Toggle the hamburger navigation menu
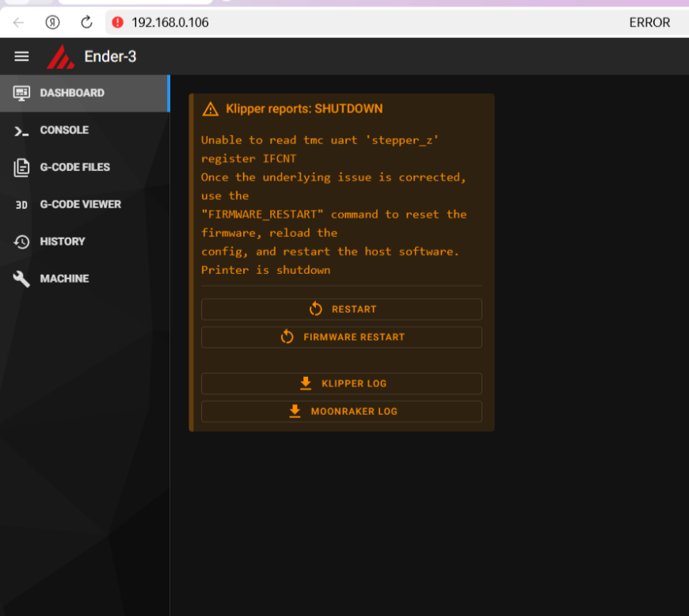The width and height of the screenshot is (689, 616). click(21, 56)
